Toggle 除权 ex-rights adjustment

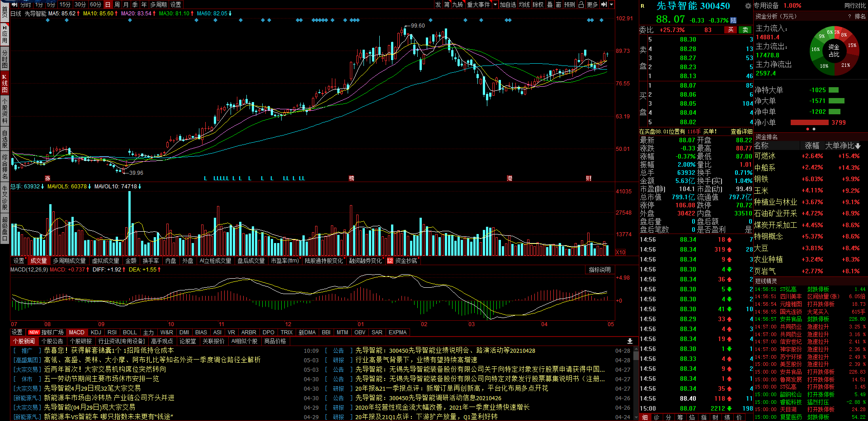[538, 5]
